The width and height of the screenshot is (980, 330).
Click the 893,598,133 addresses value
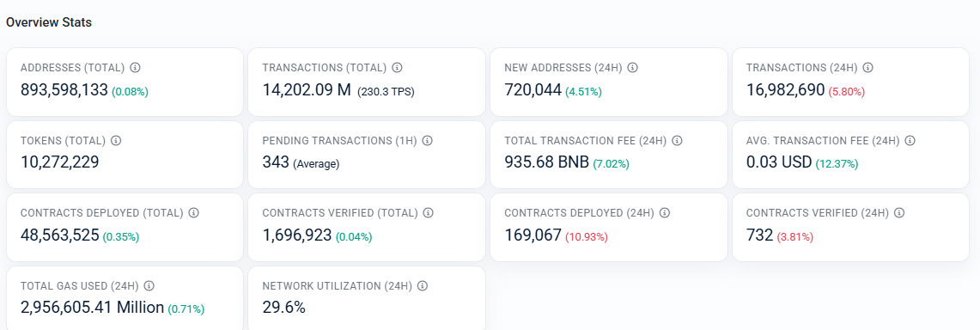coord(64,90)
